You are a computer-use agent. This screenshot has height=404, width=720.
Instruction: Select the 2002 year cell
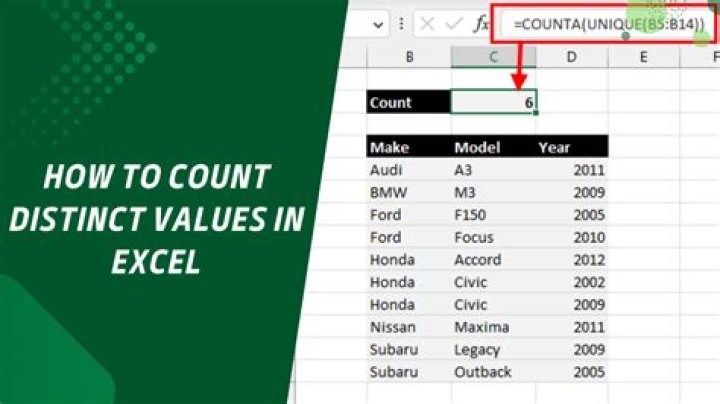coord(572,282)
